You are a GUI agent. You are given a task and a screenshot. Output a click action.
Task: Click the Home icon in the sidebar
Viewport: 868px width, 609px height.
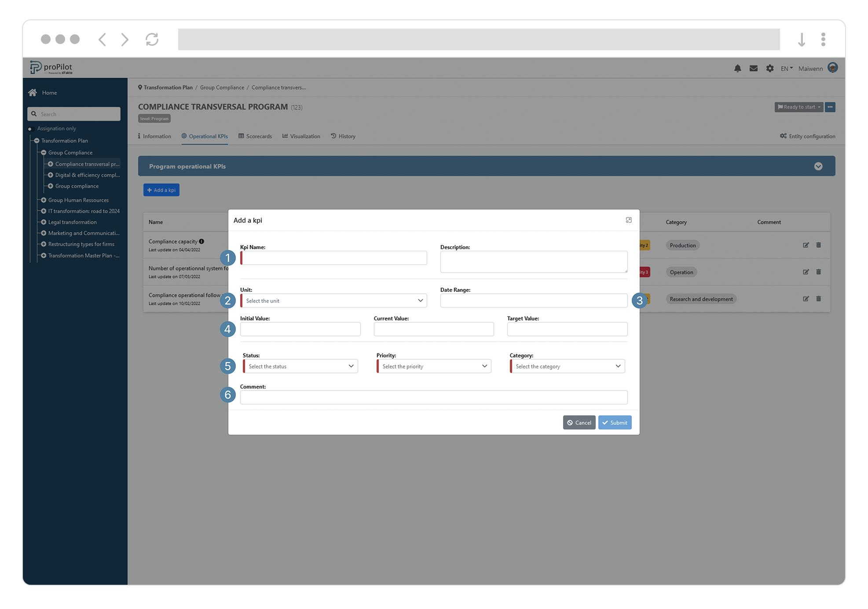tap(33, 92)
